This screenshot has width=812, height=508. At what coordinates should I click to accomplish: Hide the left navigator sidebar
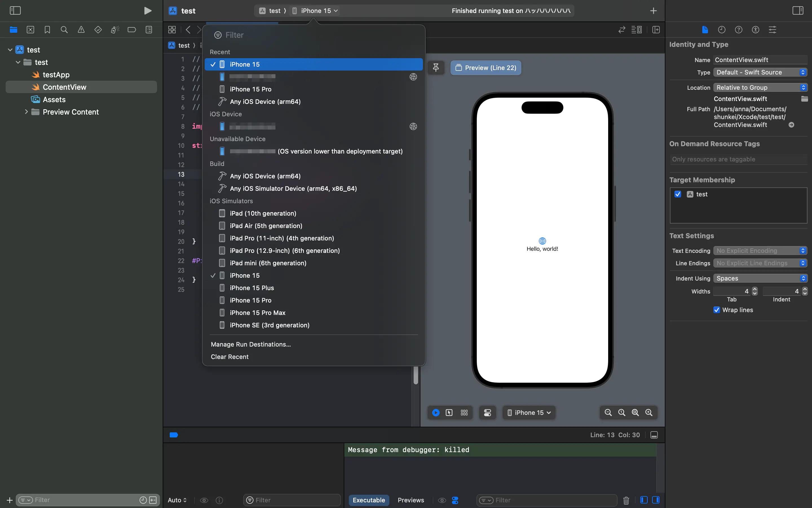coord(15,11)
